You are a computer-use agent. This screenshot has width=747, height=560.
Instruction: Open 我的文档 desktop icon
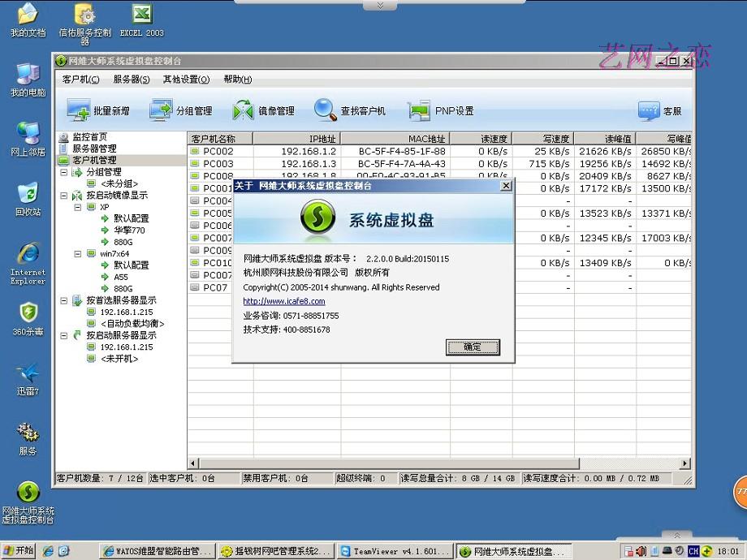point(28,20)
